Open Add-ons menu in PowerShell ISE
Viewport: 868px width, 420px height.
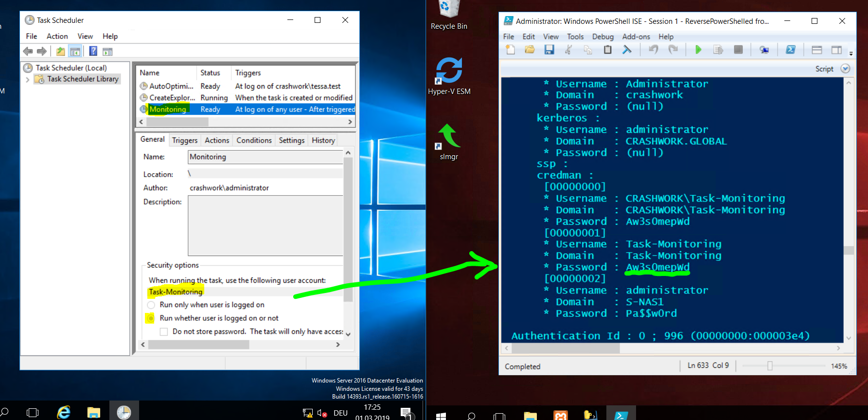(636, 37)
